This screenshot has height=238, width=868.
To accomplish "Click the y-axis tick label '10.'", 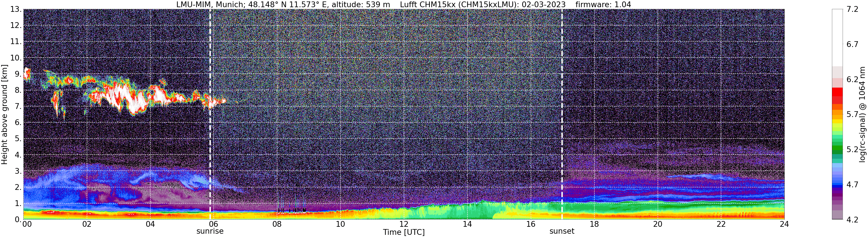I will click(x=16, y=58).
